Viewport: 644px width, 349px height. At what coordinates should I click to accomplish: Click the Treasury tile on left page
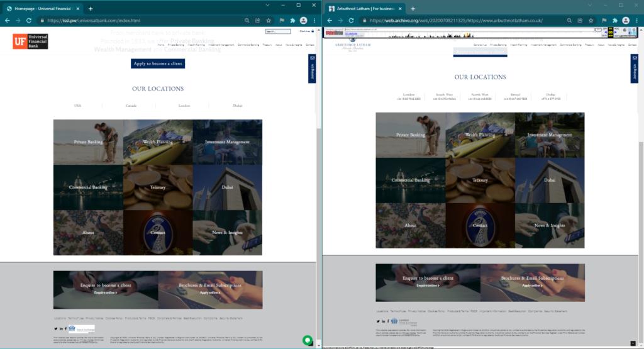[158, 187]
